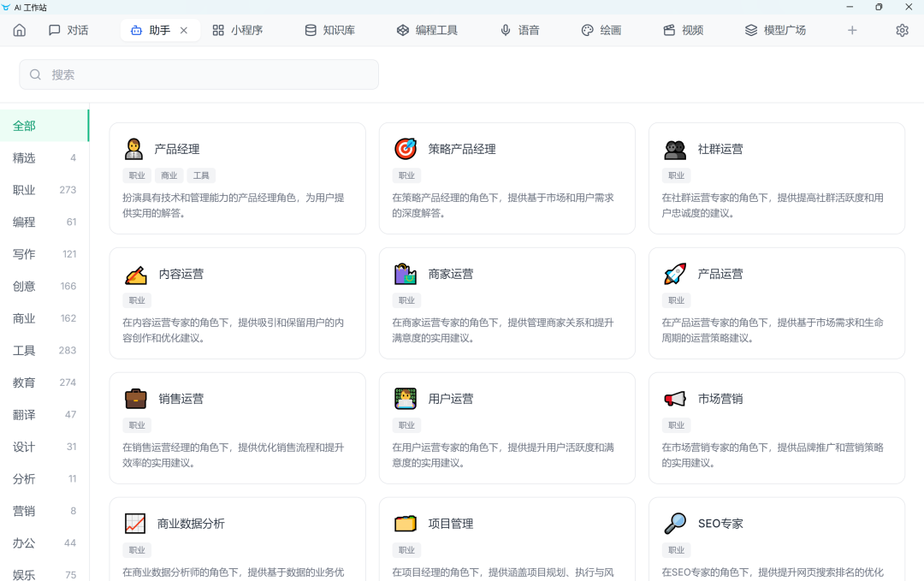Open settings gear icon
The height and width of the screenshot is (581, 924).
point(903,30)
